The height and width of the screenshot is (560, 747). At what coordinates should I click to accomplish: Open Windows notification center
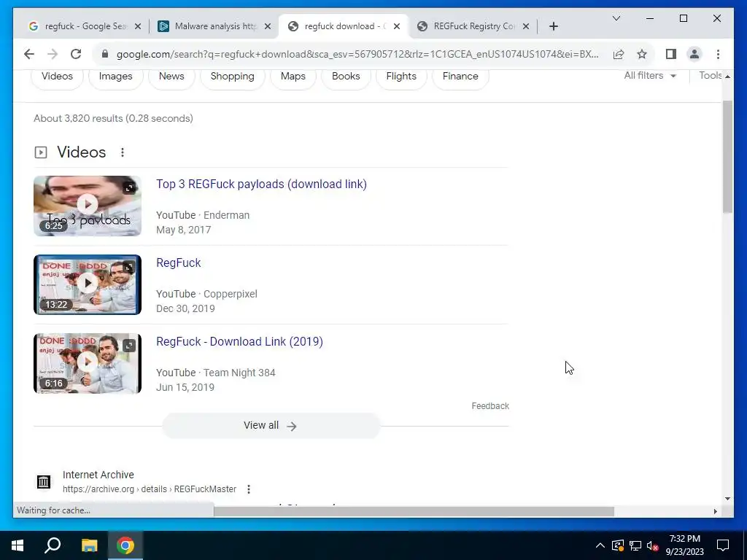click(x=723, y=545)
